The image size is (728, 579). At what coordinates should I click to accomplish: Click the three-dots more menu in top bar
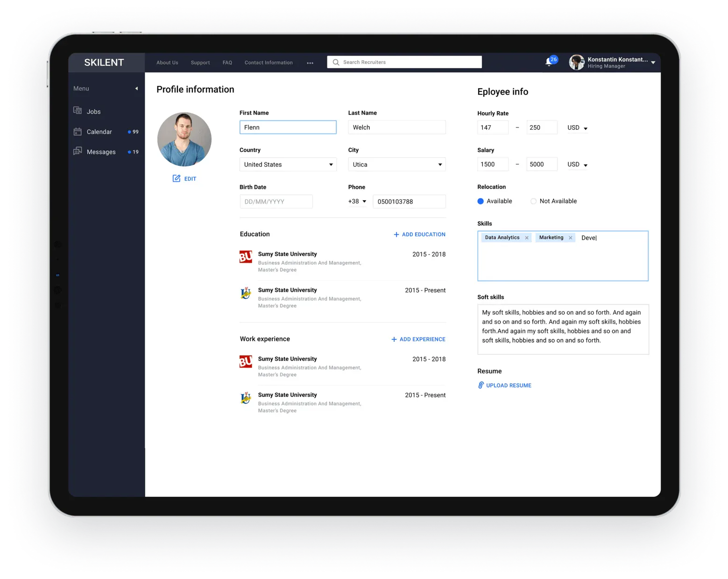tap(310, 63)
